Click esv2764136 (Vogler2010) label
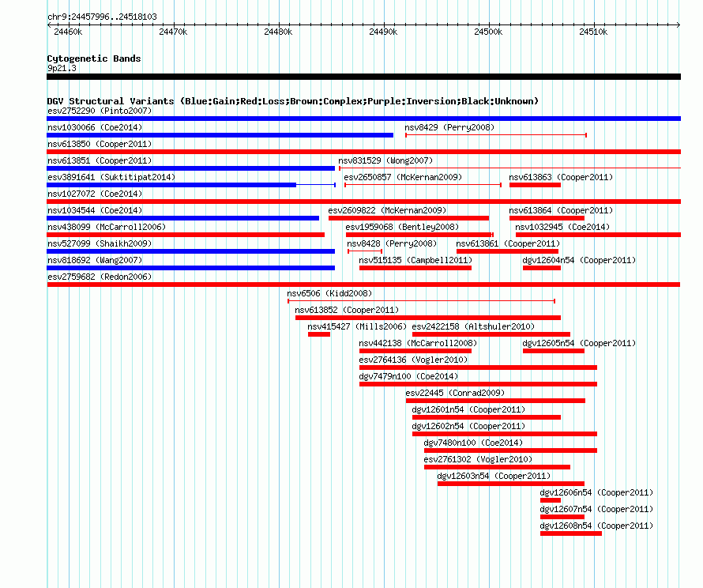The width and height of the screenshot is (703, 588). [413, 360]
